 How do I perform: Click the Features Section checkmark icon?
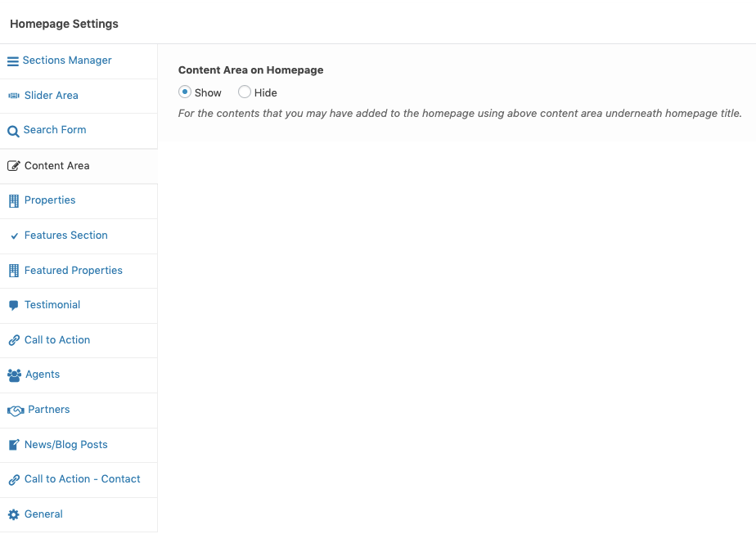click(x=15, y=236)
